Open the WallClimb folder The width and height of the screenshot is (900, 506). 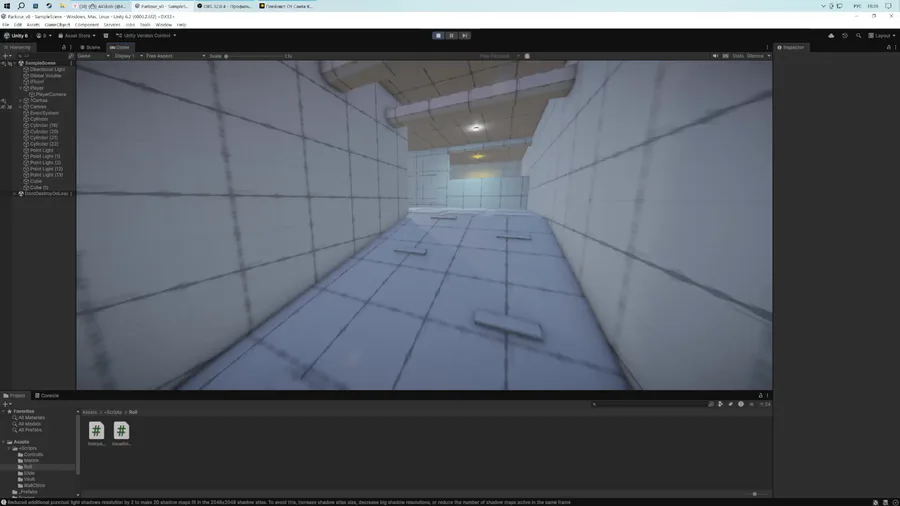34,485
